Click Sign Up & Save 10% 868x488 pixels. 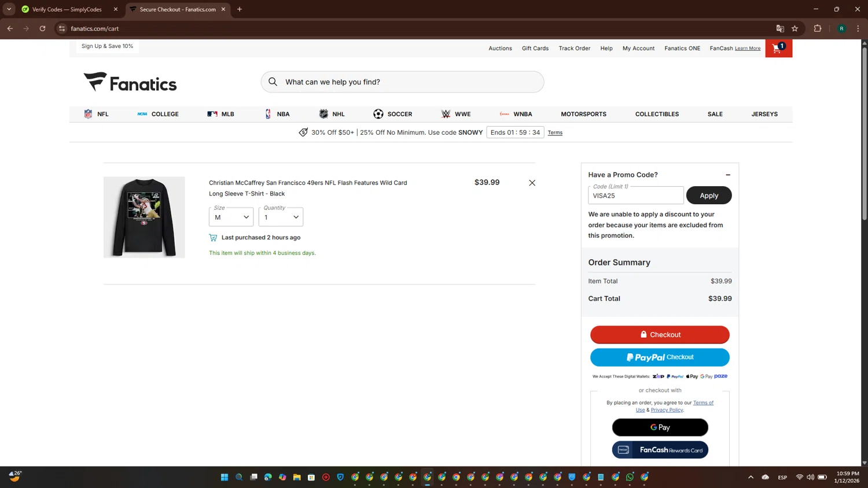(x=107, y=46)
